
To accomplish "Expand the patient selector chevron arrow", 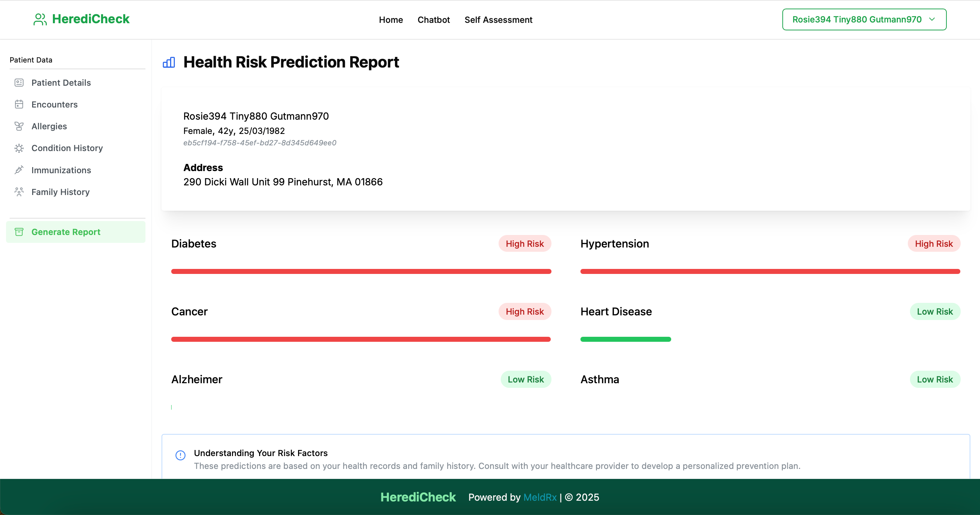I will point(932,19).
